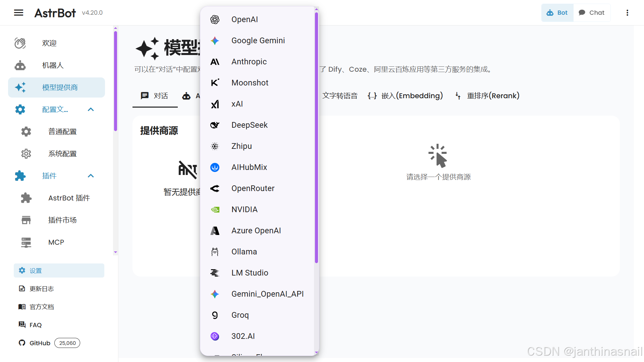Click the Azure OpenAI logo icon

(x=215, y=231)
